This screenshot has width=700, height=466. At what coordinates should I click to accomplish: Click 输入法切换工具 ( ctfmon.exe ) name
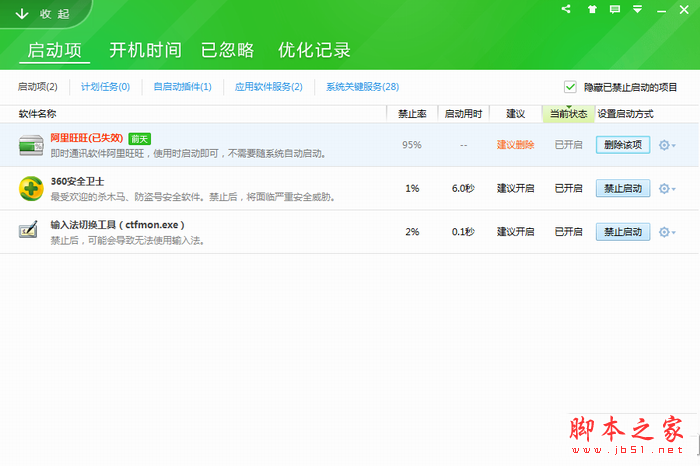(117, 225)
